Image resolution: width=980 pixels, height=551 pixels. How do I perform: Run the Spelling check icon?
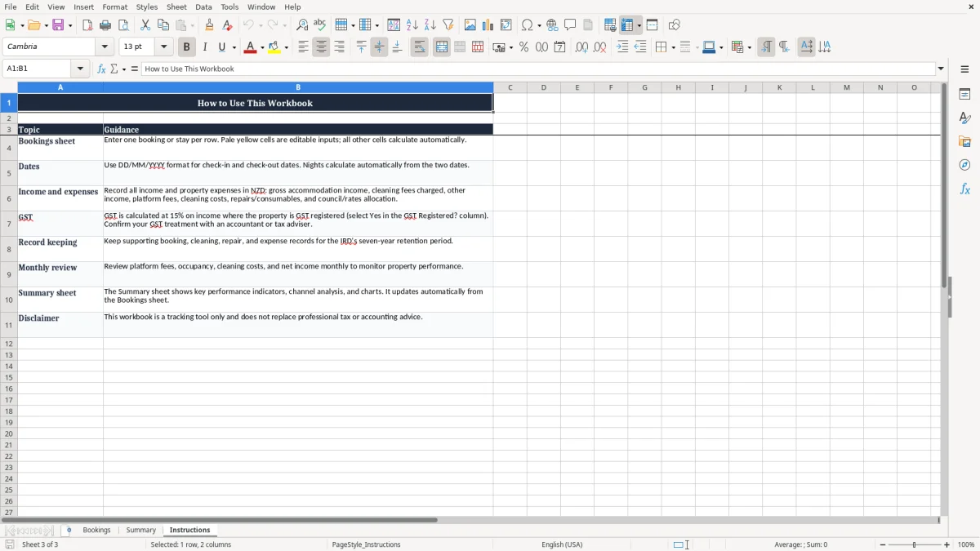click(320, 25)
